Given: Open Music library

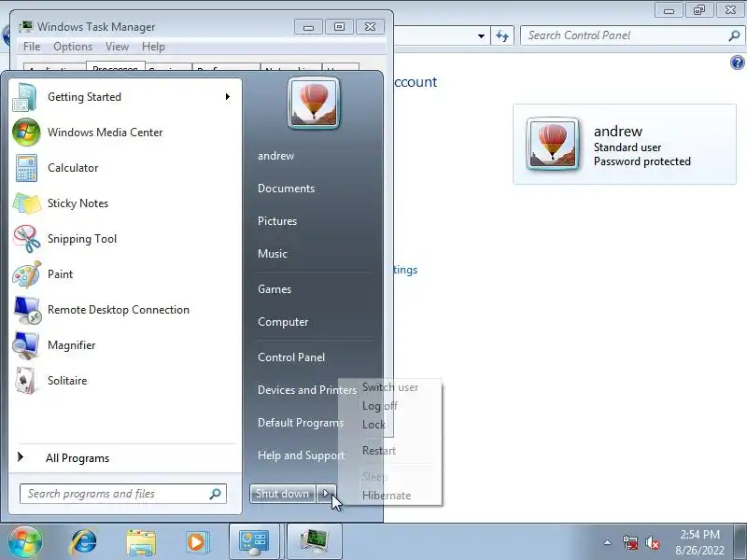Looking at the screenshot, I should (x=273, y=254).
